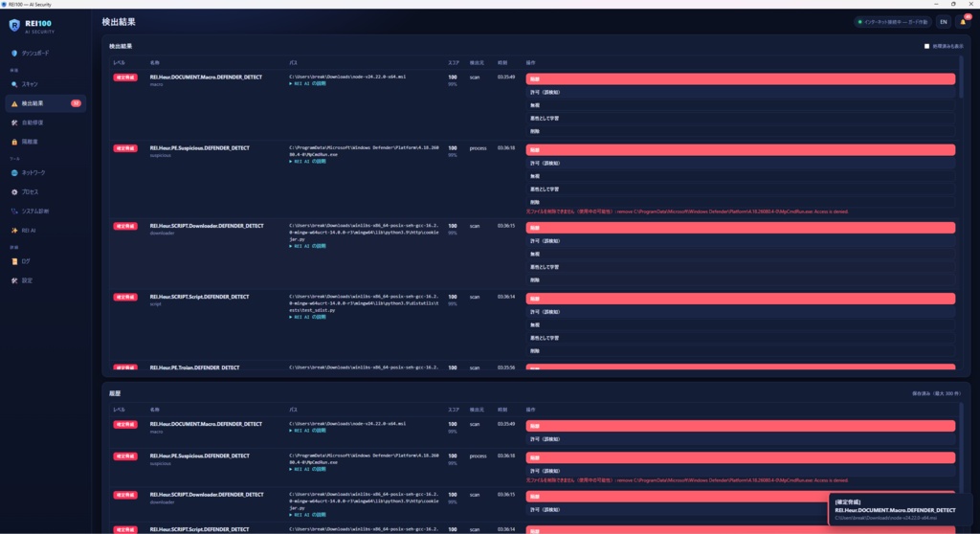Click 削除 for the PE.Suspicious detection
This screenshot has height=534, width=980.
pyautogui.click(x=740, y=202)
